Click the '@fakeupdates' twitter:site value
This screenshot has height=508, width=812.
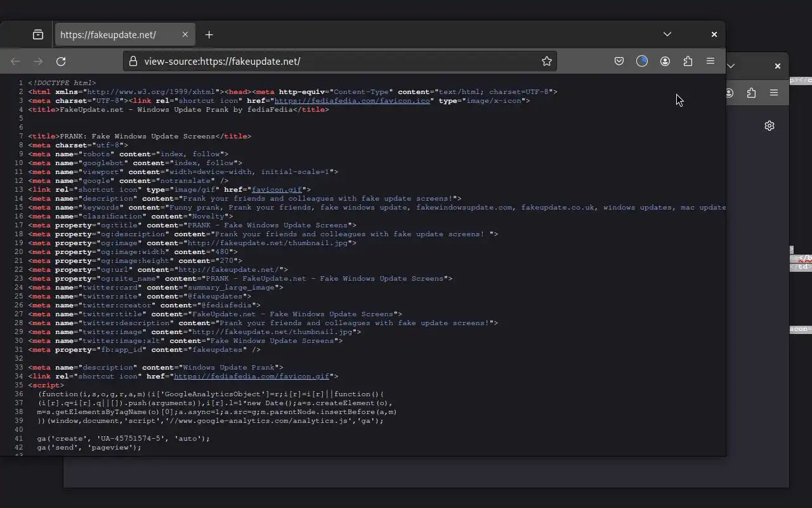pos(215,296)
